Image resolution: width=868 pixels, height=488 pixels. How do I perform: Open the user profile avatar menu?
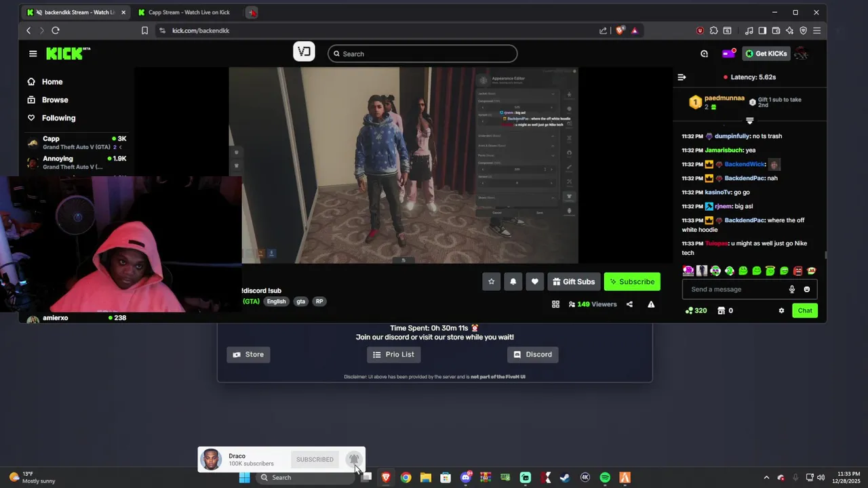point(802,54)
